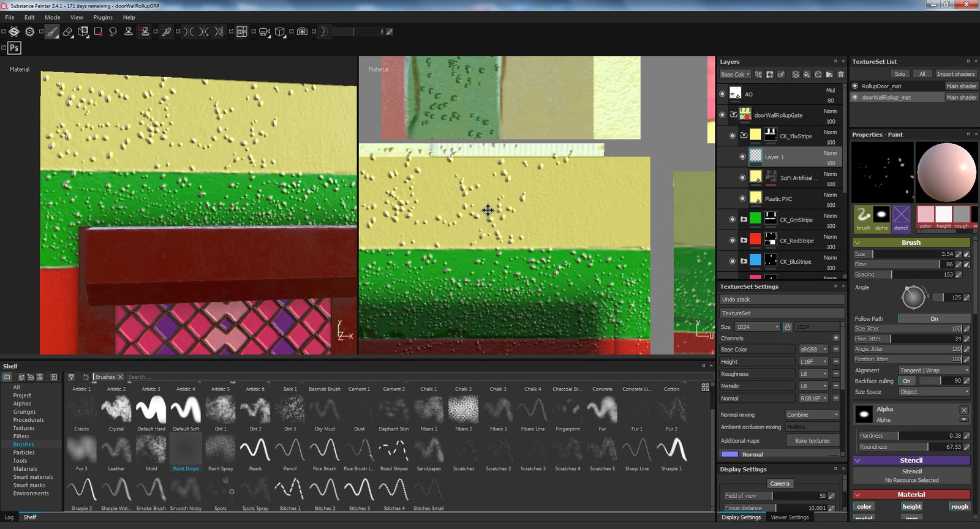
Task: Select Smart materials shelf category
Action: pos(33,477)
